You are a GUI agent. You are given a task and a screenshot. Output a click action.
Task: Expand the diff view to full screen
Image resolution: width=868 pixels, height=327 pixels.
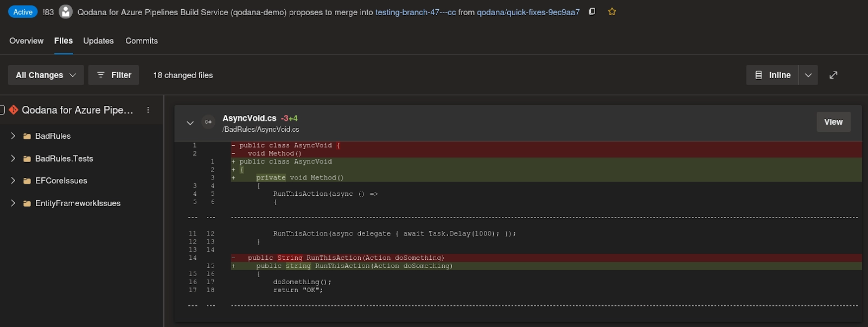(x=833, y=75)
